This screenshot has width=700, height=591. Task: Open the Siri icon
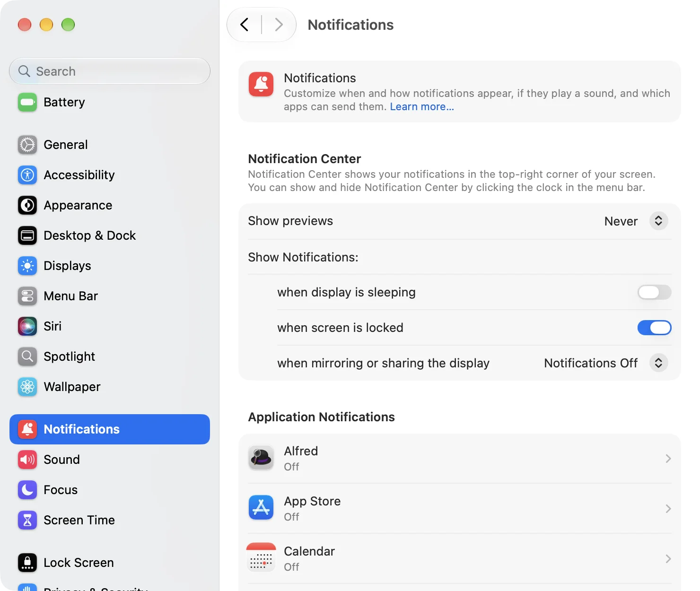point(27,326)
